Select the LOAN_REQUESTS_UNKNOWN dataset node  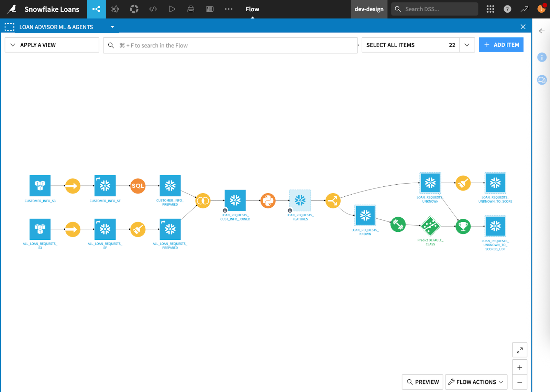tap(430, 183)
